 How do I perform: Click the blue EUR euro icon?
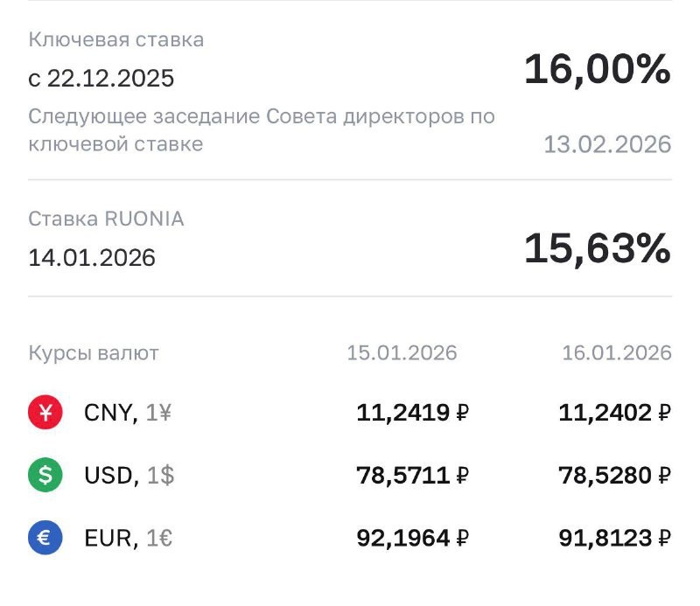pos(45,539)
